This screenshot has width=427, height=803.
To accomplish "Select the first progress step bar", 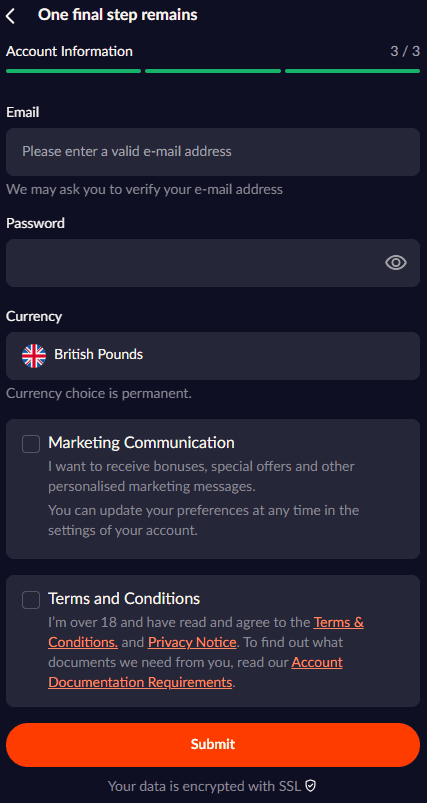I will [73, 71].
